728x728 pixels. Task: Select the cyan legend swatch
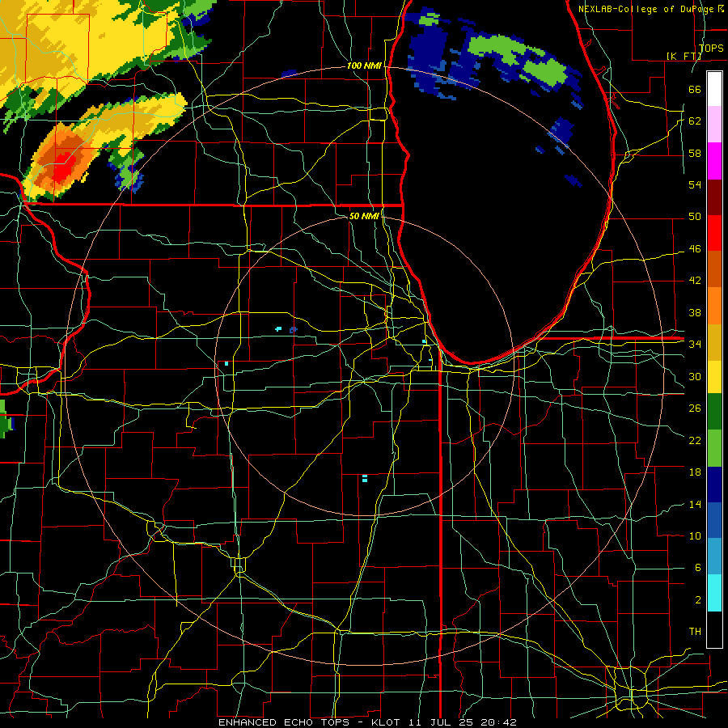(x=714, y=593)
